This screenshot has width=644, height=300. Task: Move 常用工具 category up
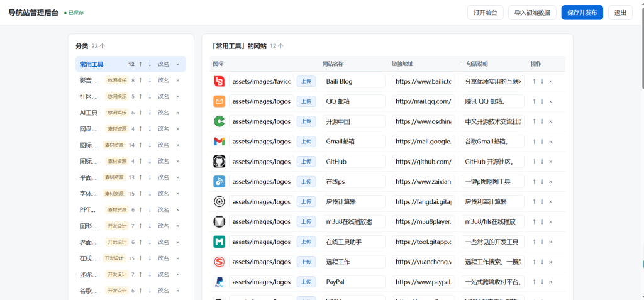tap(140, 64)
